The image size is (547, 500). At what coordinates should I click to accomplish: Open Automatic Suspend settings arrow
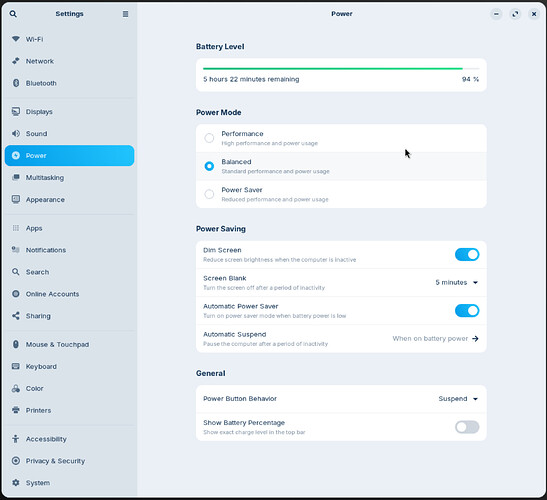click(475, 338)
